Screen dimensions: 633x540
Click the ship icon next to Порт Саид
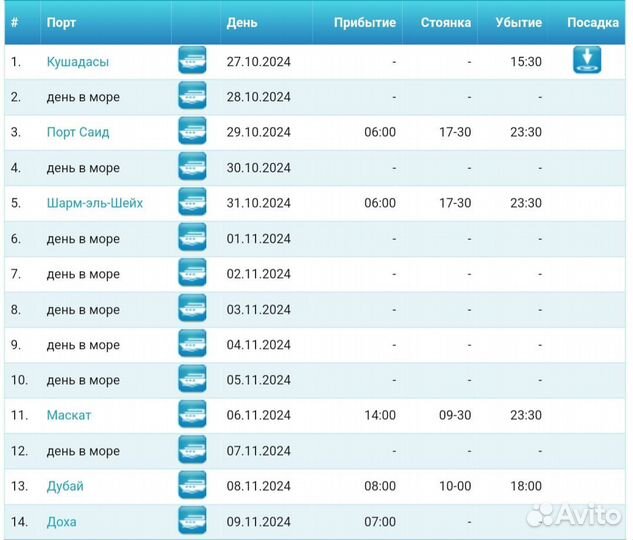pos(192,131)
